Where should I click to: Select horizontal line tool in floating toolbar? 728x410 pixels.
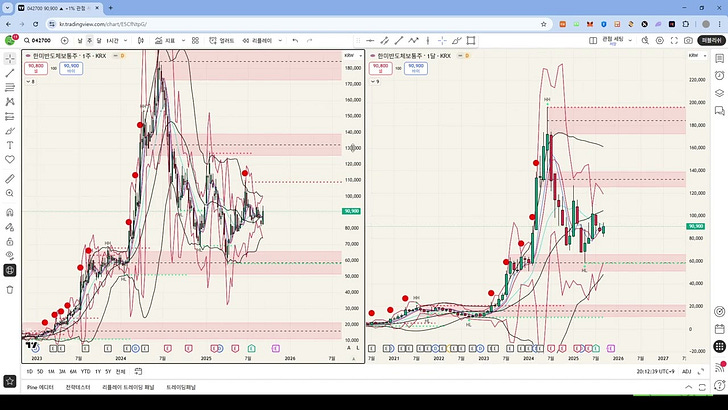[x=370, y=40]
